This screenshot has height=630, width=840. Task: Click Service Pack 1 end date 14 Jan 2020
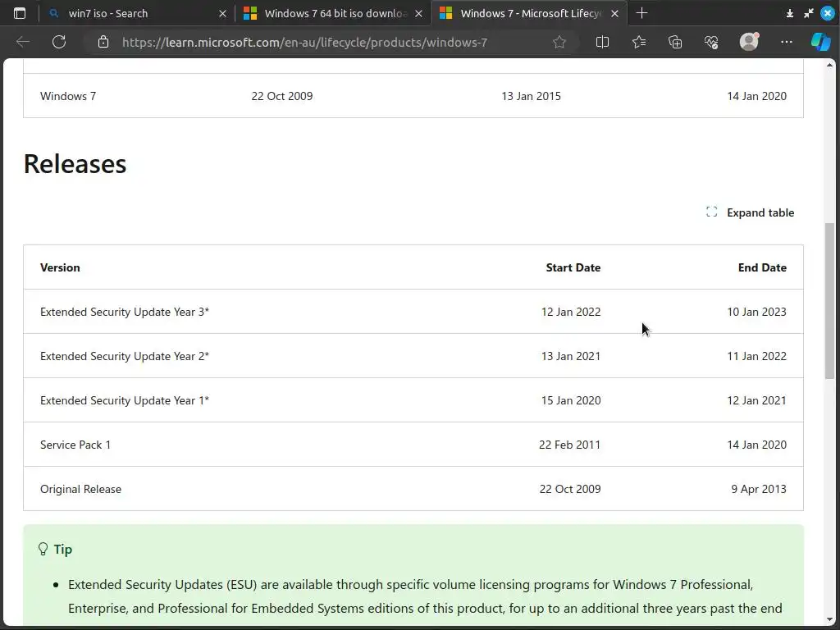tap(757, 445)
